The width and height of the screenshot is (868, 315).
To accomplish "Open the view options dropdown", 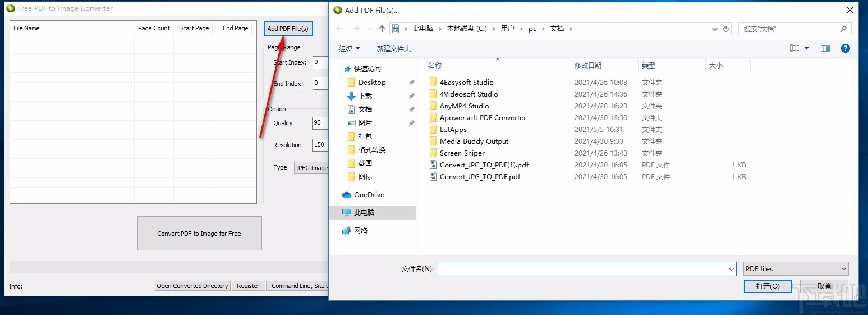I will pos(807,49).
